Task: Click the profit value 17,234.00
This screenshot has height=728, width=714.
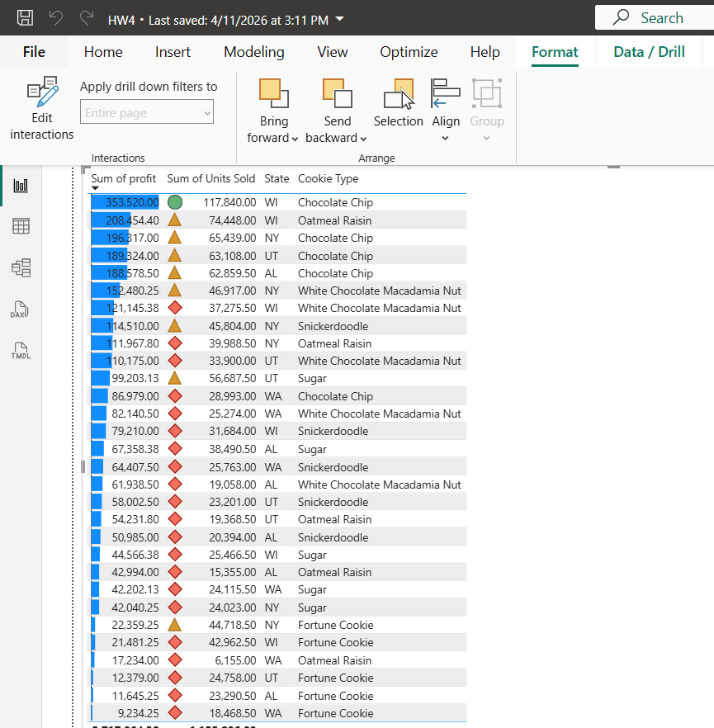Action: tap(135, 660)
